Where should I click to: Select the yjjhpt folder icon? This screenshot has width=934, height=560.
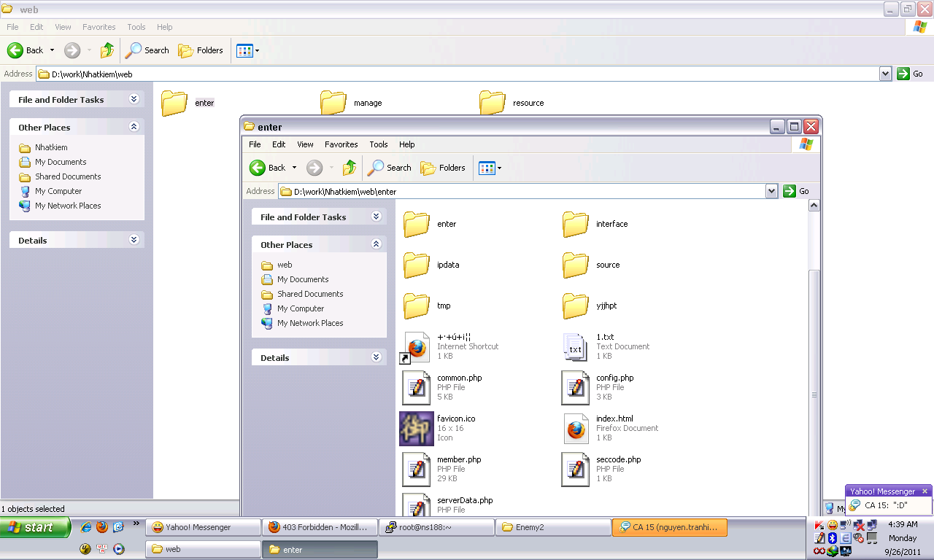click(x=576, y=306)
